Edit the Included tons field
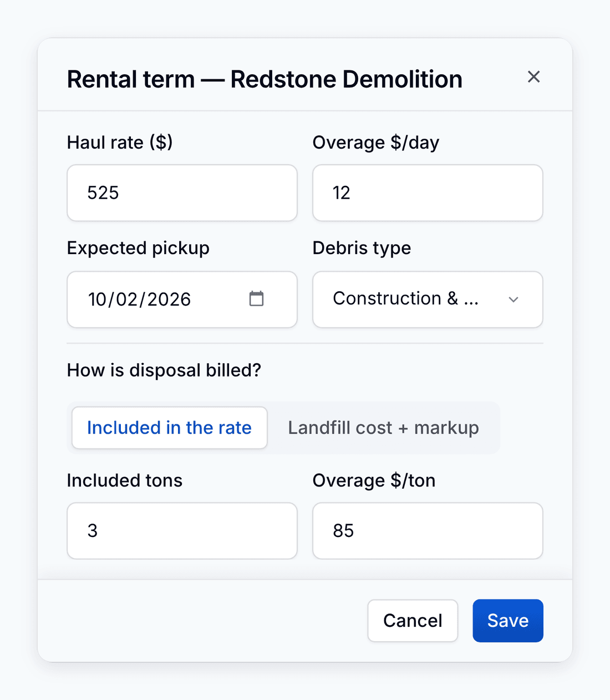 (x=182, y=531)
